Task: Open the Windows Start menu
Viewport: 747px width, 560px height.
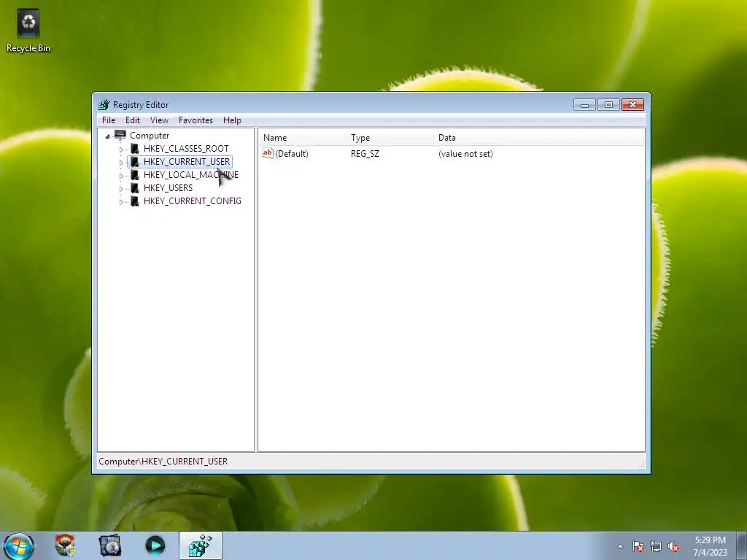Action: coord(19,546)
